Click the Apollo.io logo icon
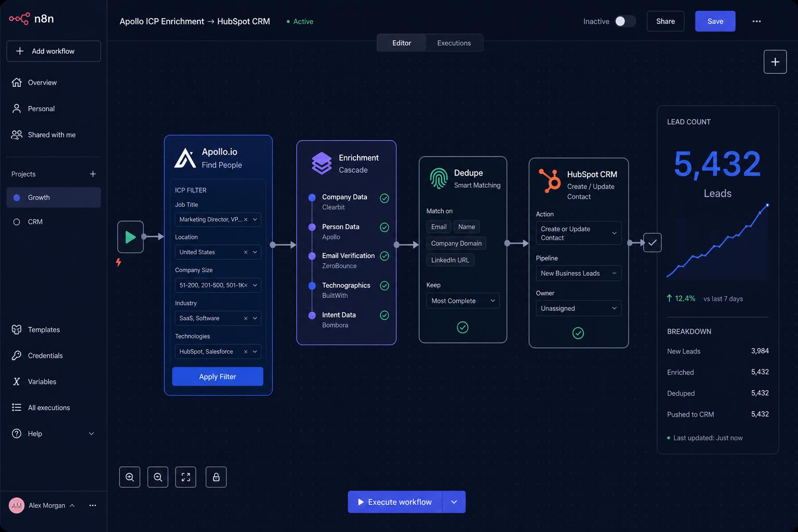Image resolution: width=798 pixels, height=532 pixels. click(185, 158)
